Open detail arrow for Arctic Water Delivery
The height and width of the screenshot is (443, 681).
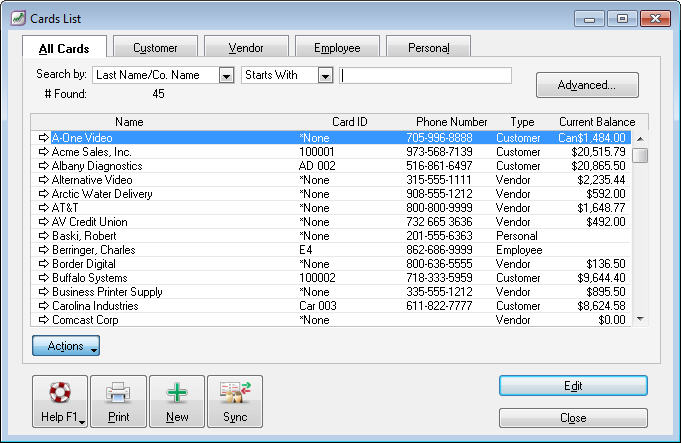pyautogui.click(x=43, y=194)
